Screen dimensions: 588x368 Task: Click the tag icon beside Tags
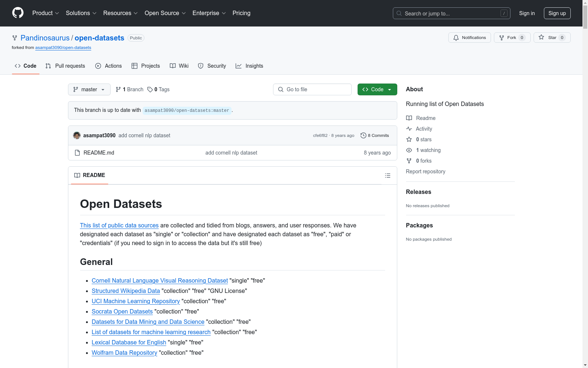pyautogui.click(x=150, y=89)
